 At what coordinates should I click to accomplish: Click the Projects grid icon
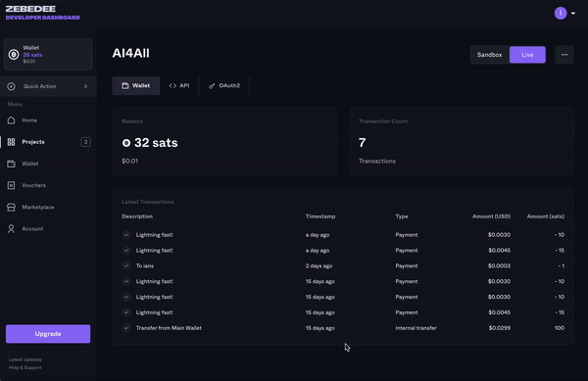click(x=11, y=142)
